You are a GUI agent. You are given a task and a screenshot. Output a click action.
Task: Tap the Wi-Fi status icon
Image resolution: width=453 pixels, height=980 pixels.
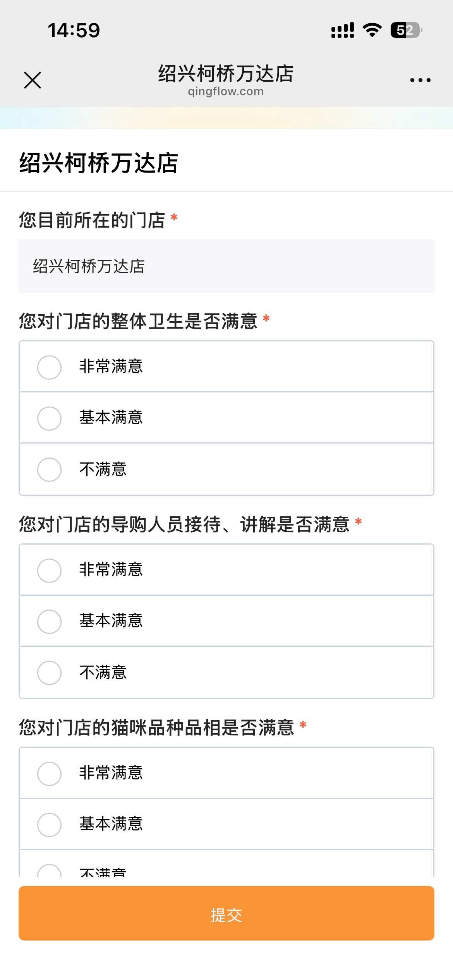click(x=372, y=30)
